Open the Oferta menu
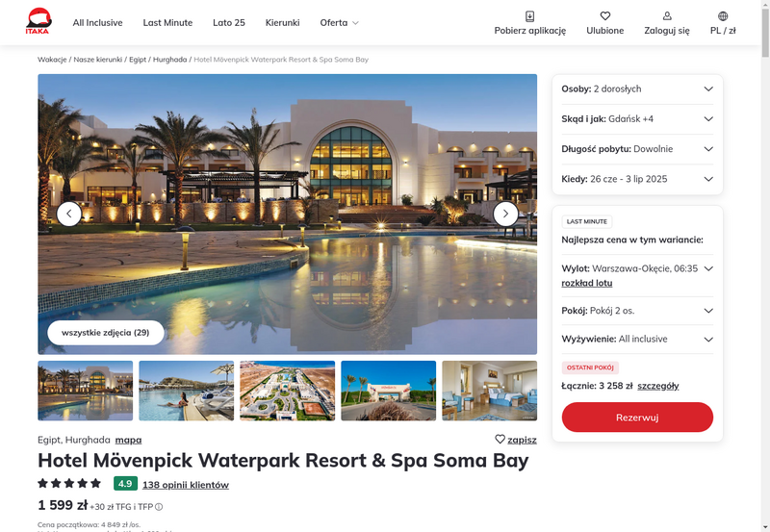Screen dimensions: 770x532 tap(340, 22)
